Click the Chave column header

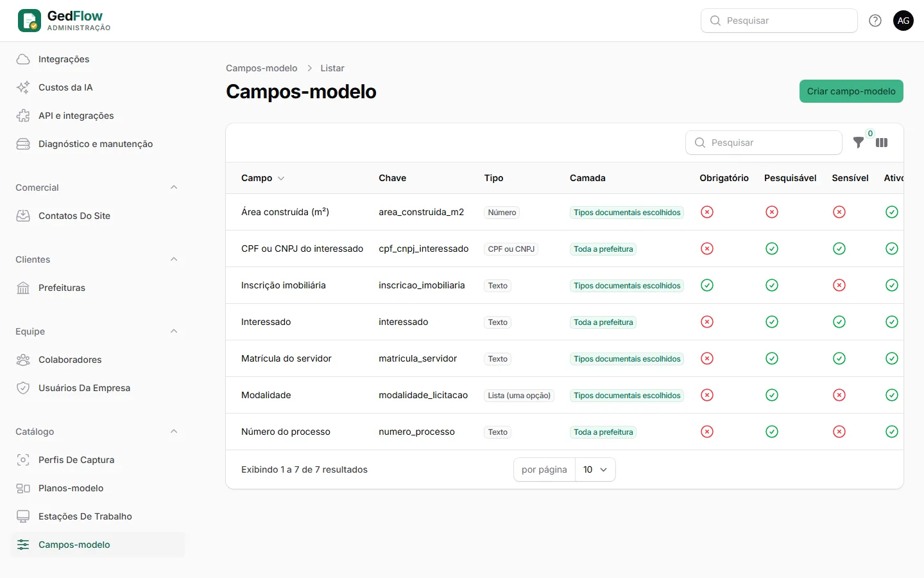392,178
